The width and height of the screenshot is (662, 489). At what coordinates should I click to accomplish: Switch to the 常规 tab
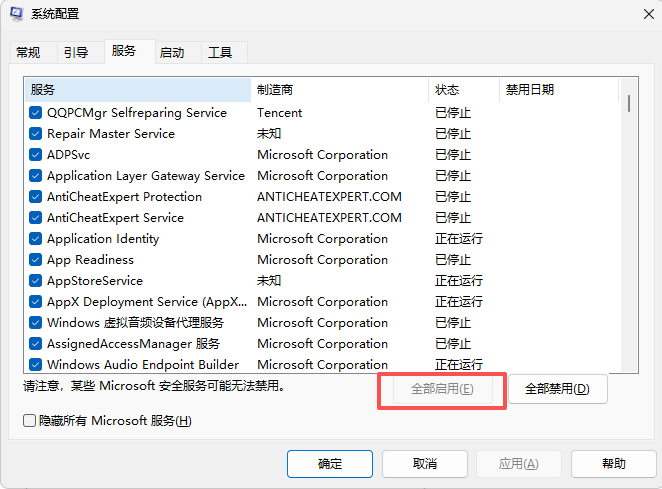coord(28,53)
